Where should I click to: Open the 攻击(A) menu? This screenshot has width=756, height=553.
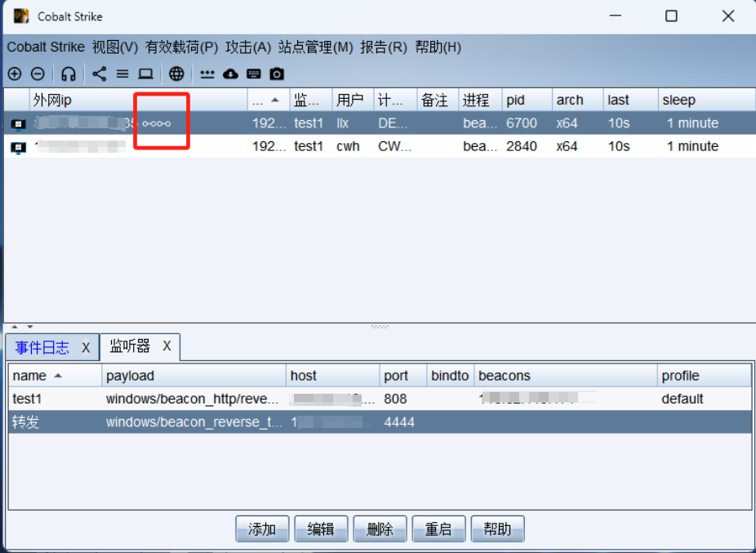click(248, 47)
